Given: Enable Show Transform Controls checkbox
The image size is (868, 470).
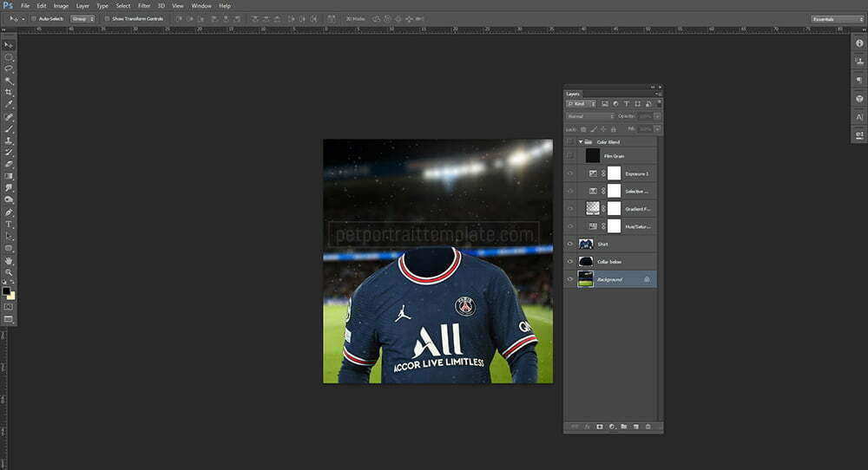Looking at the screenshot, I should point(108,19).
